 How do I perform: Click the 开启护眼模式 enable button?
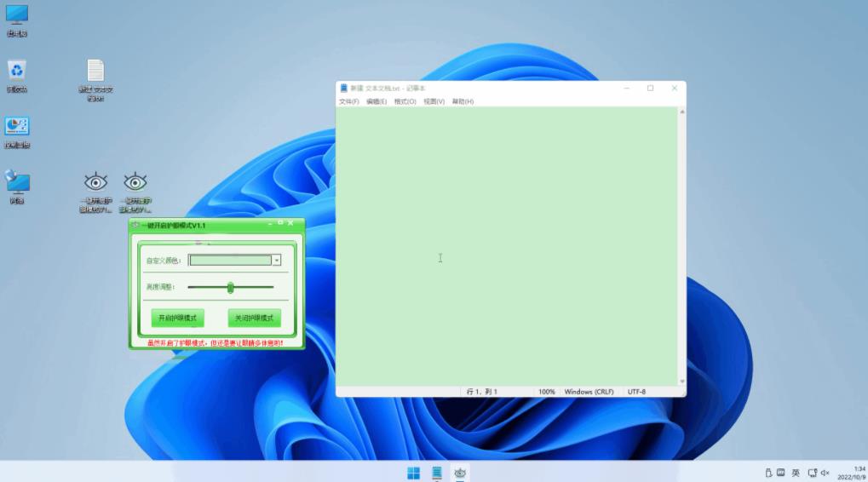178,318
